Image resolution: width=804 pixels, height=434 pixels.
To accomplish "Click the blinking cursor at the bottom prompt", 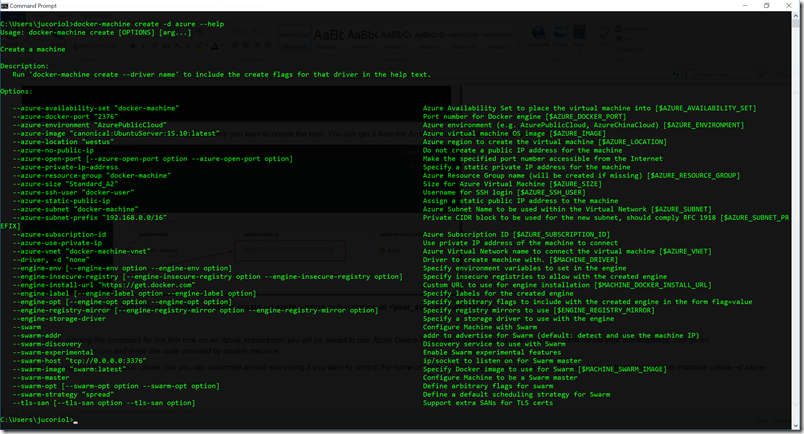I will 76,421.
